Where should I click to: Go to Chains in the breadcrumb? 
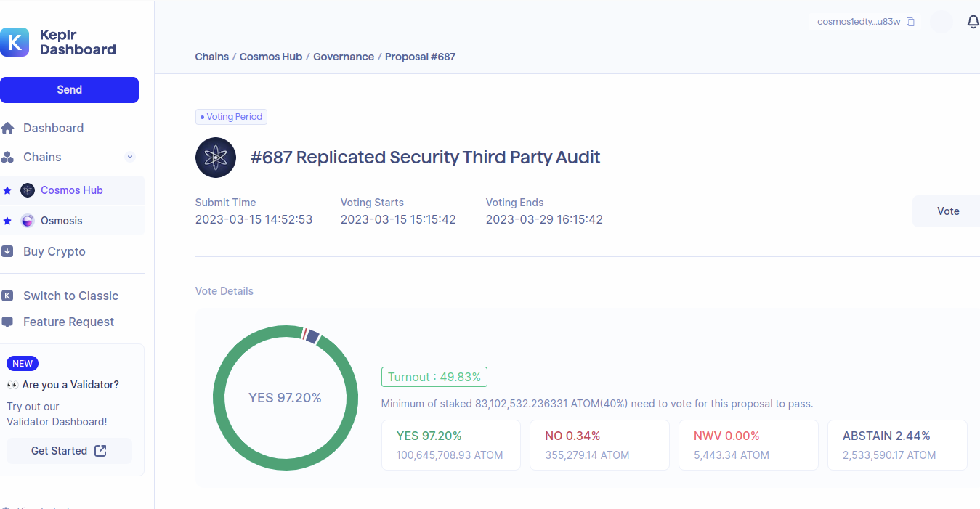pyautogui.click(x=212, y=57)
